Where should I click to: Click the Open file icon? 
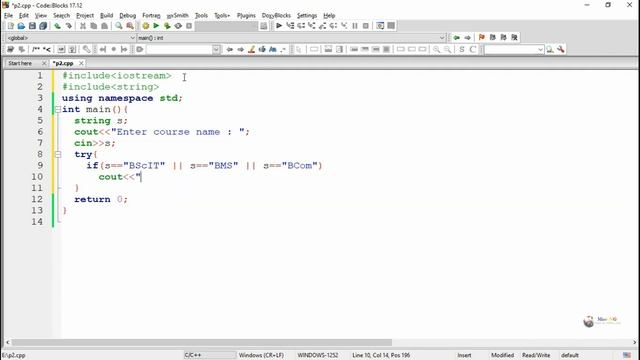click(21, 26)
